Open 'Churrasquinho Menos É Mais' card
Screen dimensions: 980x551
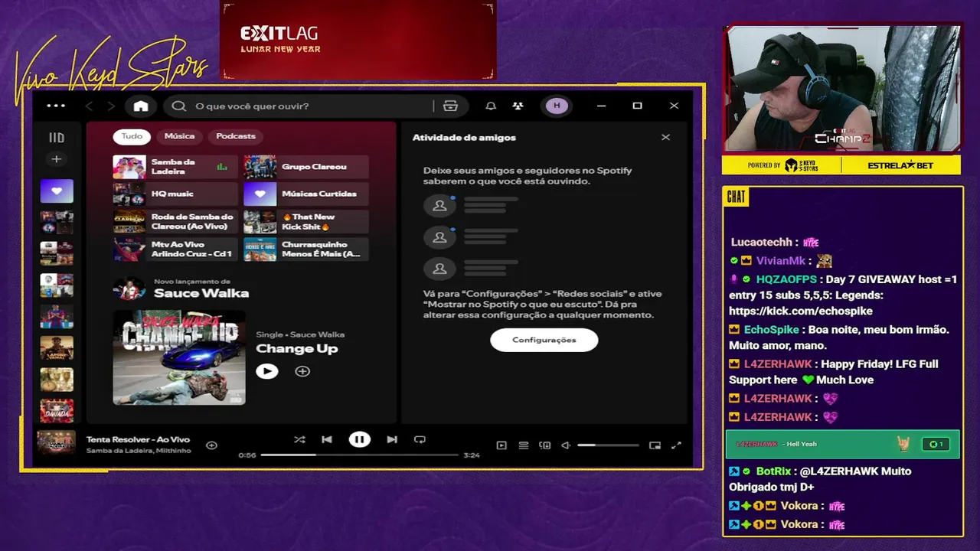click(306, 249)
